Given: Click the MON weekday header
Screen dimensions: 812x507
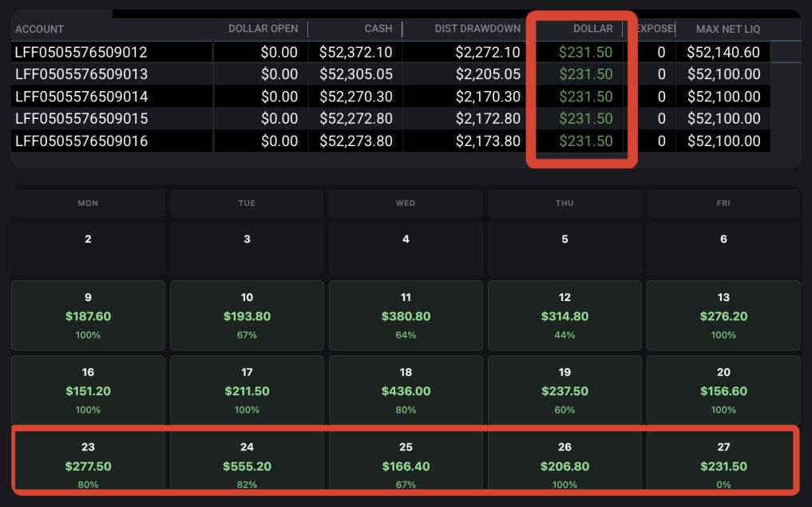Looking at the screenshot, I should (88, 203).
